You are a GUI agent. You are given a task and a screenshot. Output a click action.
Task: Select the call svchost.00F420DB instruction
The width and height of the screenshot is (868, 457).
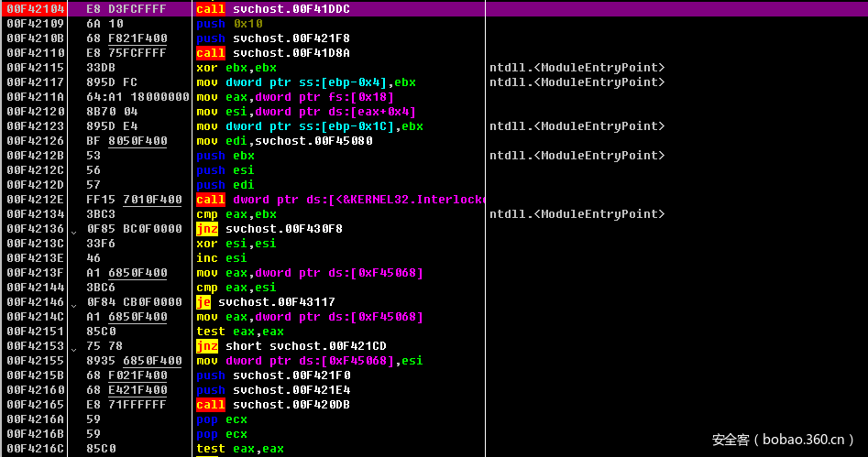tap(273, 404)
